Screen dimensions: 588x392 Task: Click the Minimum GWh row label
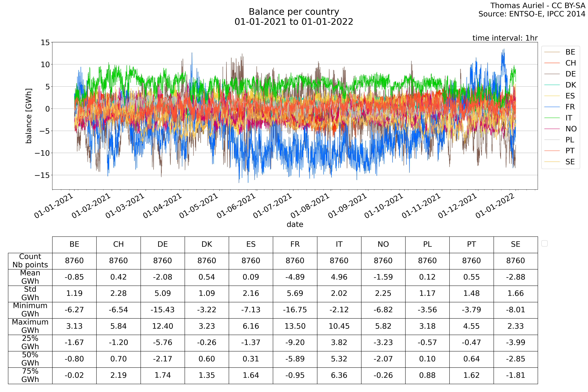click(x=30, y=310)
